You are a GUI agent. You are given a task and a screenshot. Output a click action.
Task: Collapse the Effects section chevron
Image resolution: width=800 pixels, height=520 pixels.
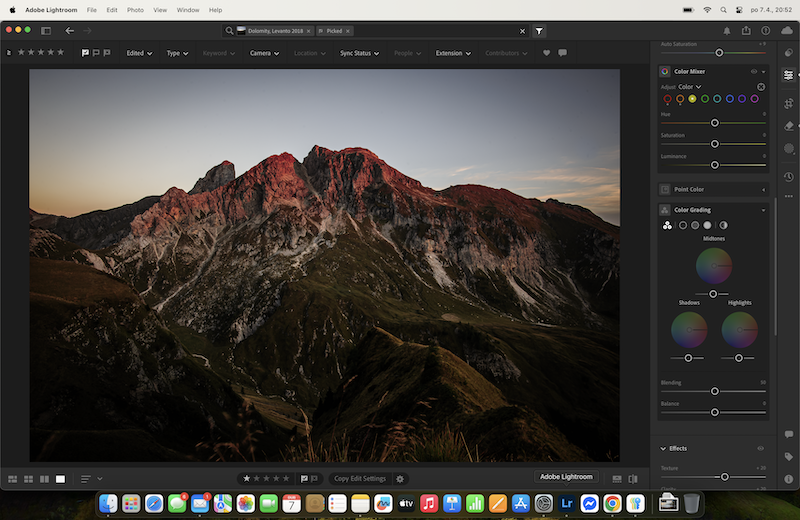663,449
